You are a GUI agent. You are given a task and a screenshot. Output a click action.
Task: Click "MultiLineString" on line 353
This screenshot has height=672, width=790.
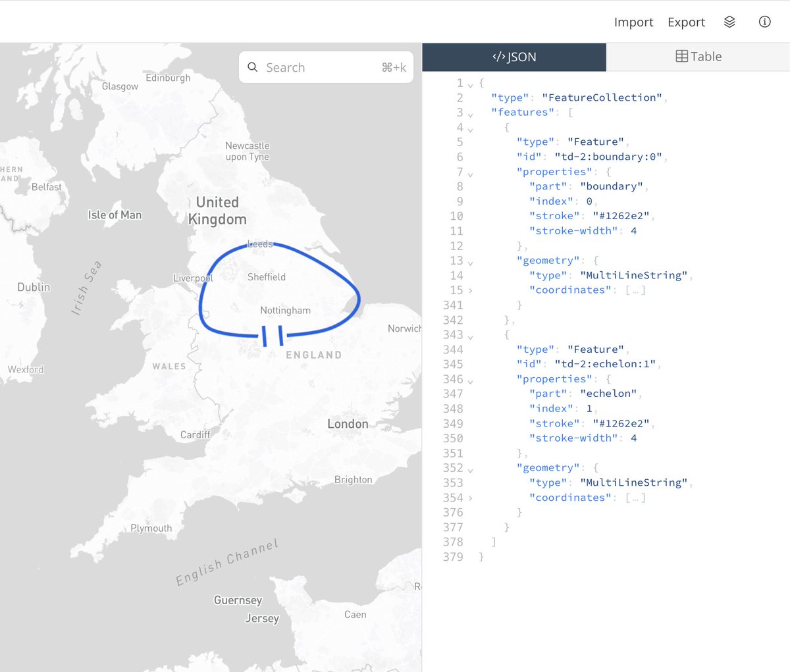633,482
